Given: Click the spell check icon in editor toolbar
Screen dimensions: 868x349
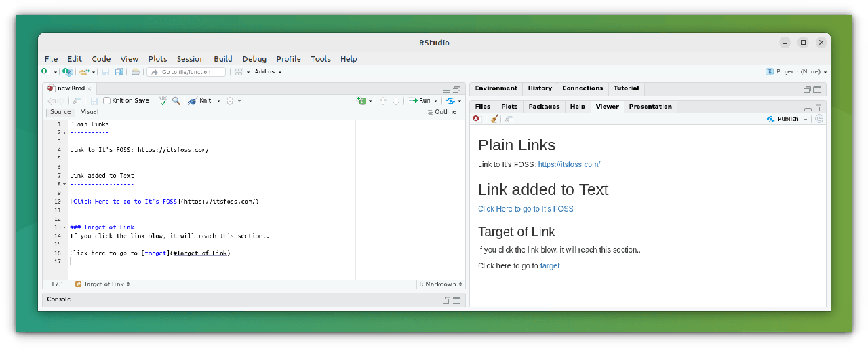Looking at the screenshot, I should pos(163,100).
